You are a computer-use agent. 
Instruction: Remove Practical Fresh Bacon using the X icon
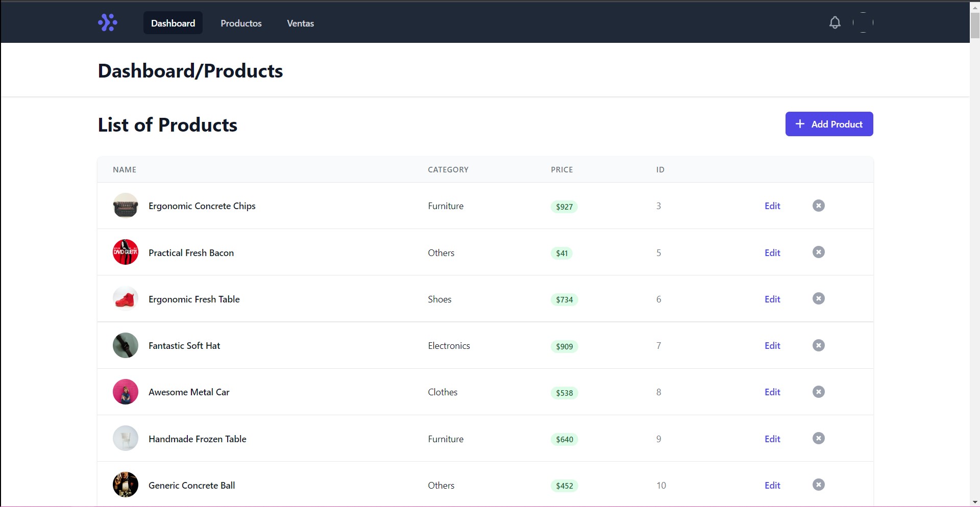tap(818, 252)
